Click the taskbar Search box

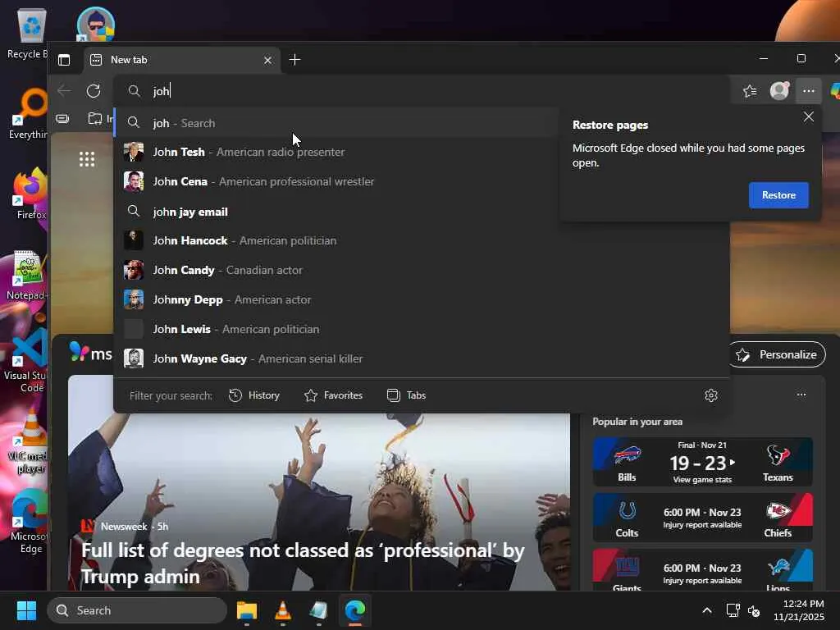(x=137, y=610)
